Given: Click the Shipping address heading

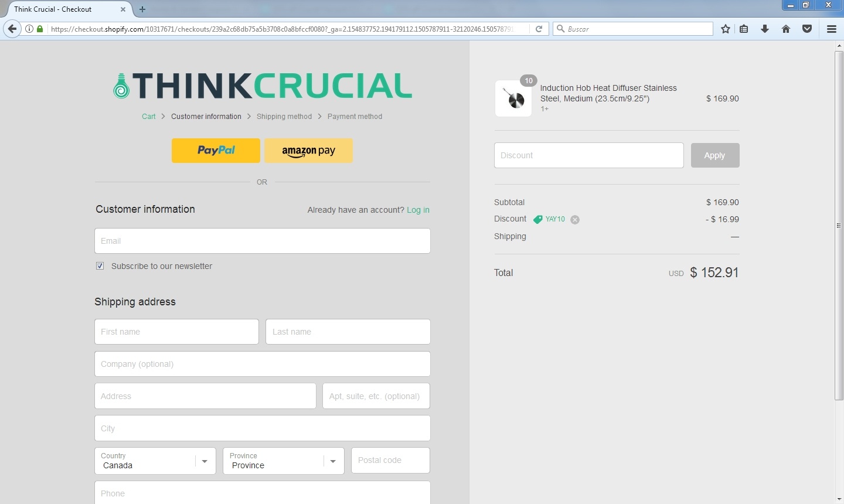Looking at the screenshot, I should click(x=135, y=302).
